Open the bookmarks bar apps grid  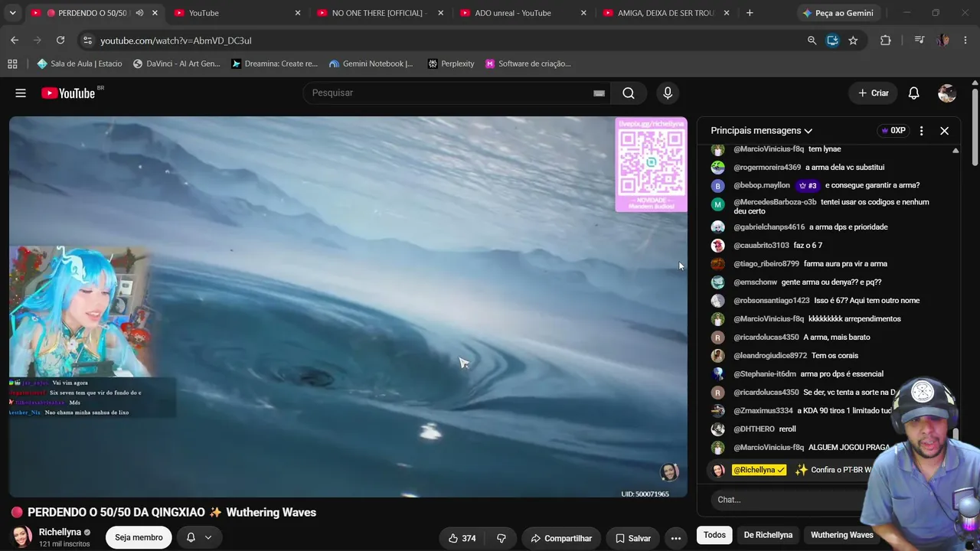click(12, 64)
